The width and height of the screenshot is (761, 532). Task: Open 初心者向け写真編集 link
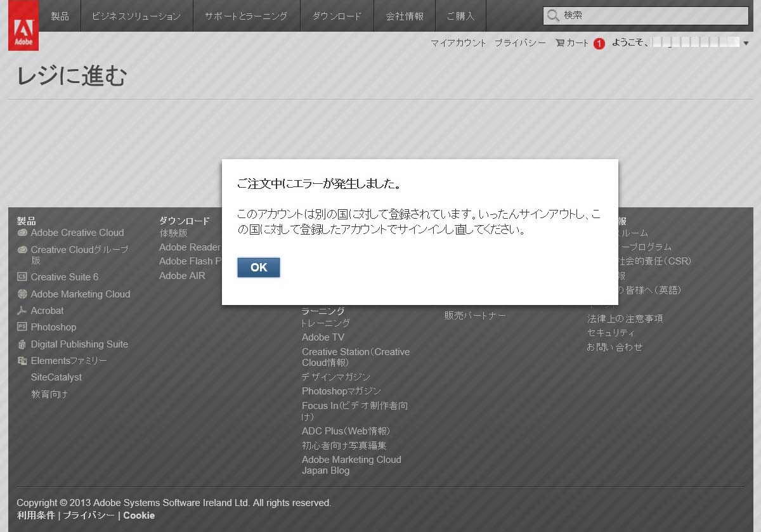(x=344, y=446)
